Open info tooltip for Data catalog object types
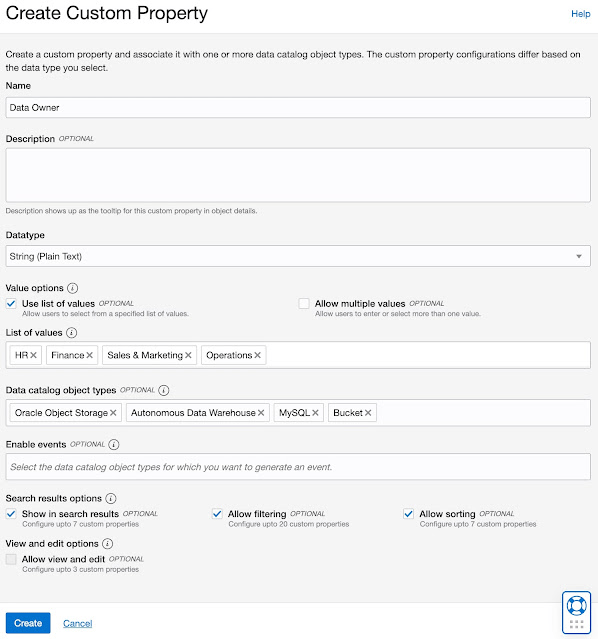This screenshot has height=639, width=598. (x=163, y=390)
